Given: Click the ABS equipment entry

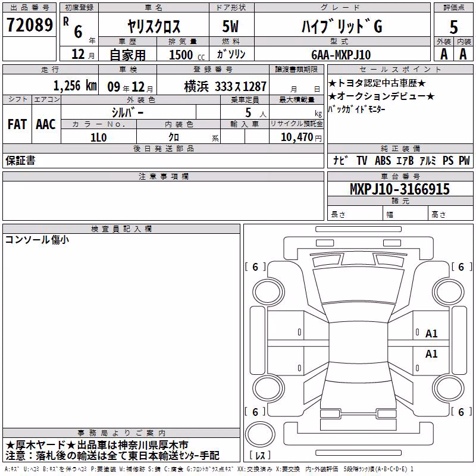Looking at the screenshot, I should pos(383,161).
